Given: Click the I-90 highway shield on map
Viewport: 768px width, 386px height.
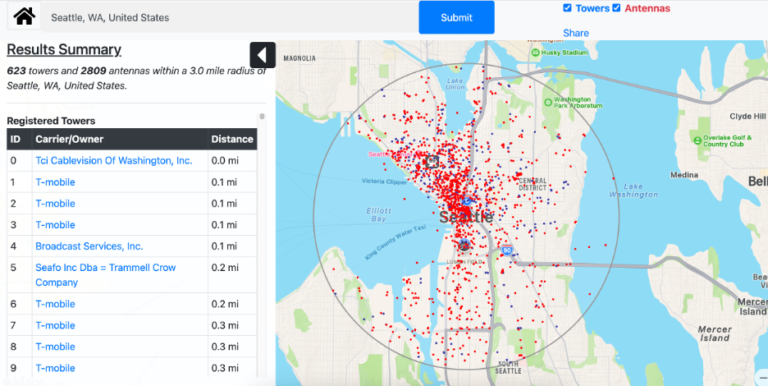Looking at the screenshot, I should (x=507, y=251).
